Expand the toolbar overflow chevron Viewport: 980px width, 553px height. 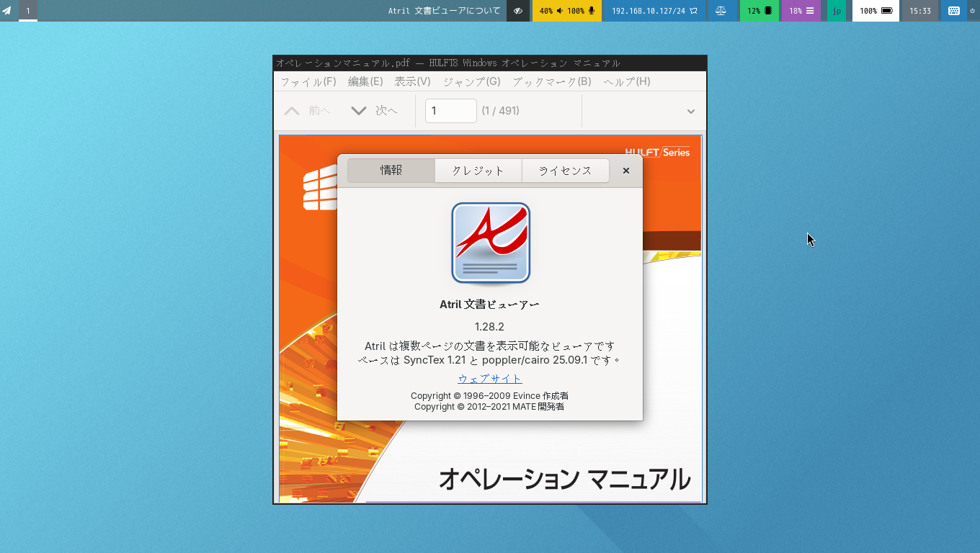[x=691, y=111]
